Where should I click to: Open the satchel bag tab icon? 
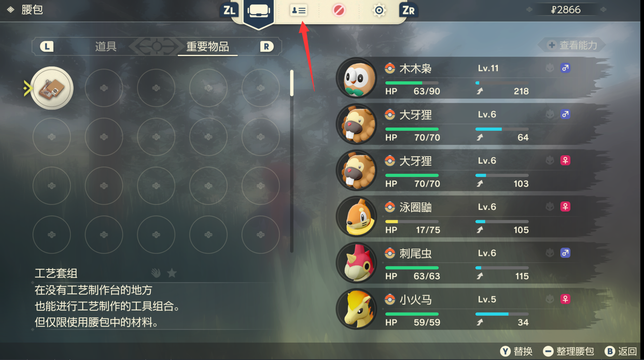(258, 11)
